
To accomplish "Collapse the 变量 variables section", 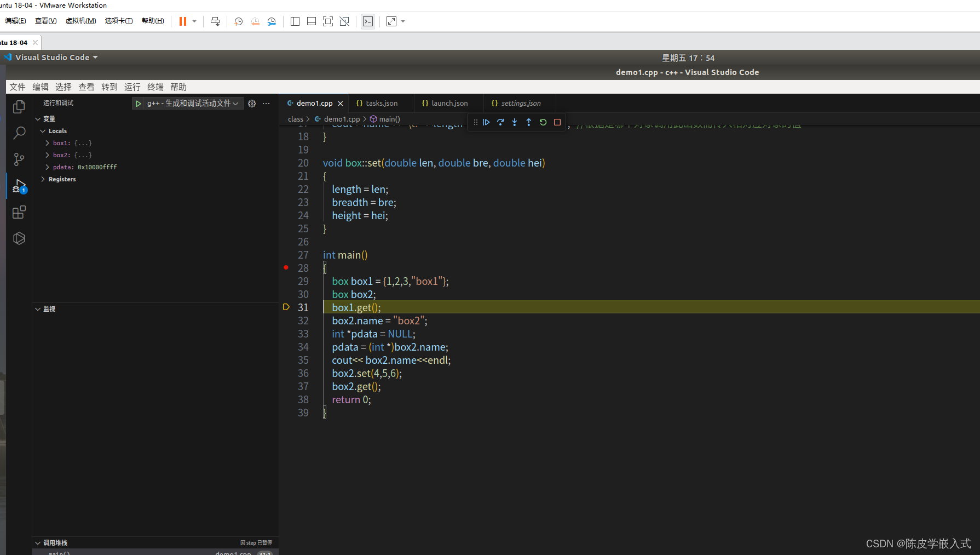I will pyautogui.click(x=38, y=119).
